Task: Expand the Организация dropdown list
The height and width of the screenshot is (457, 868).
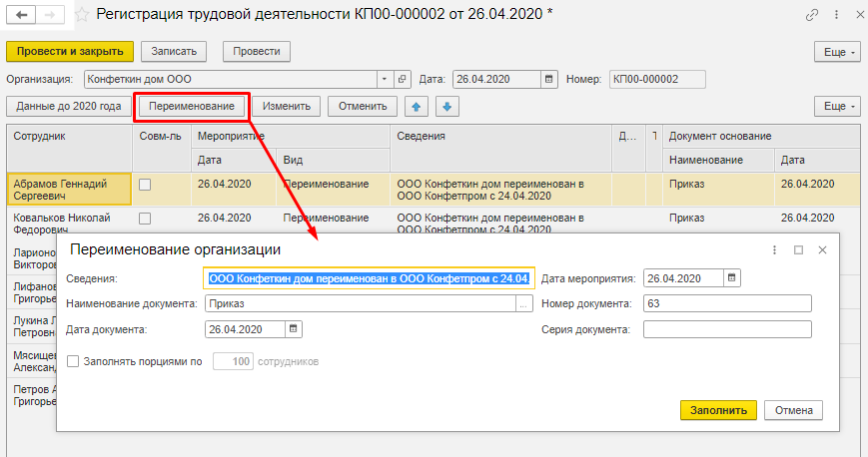Action: click(385, 79)
